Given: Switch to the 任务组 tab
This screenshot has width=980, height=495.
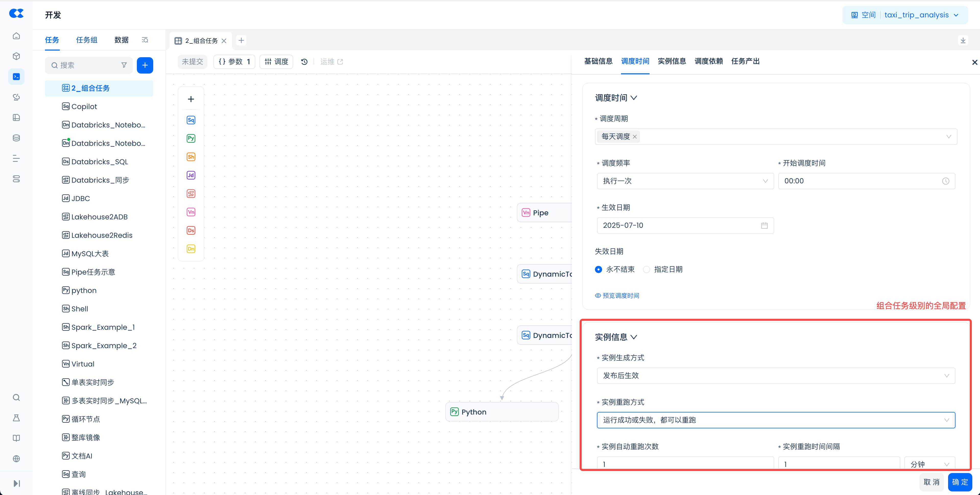Looking at the screenshot, I should (x=86, y=40).
